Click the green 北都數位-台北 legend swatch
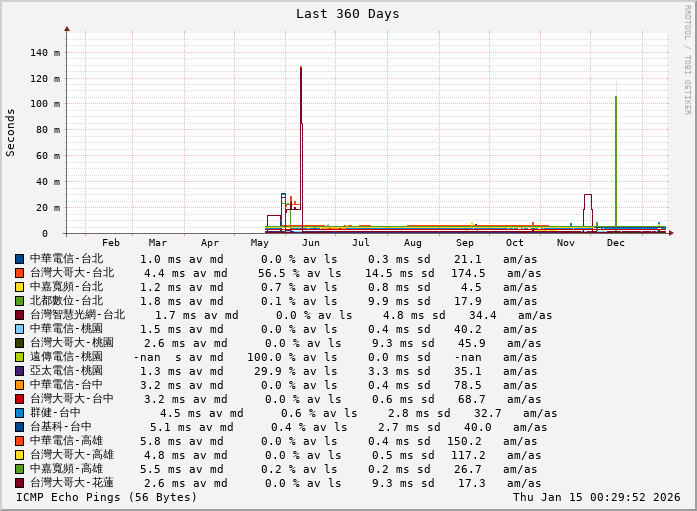Image resolution: width=697 pixels, height=511 pixels. tap(20, 301)
